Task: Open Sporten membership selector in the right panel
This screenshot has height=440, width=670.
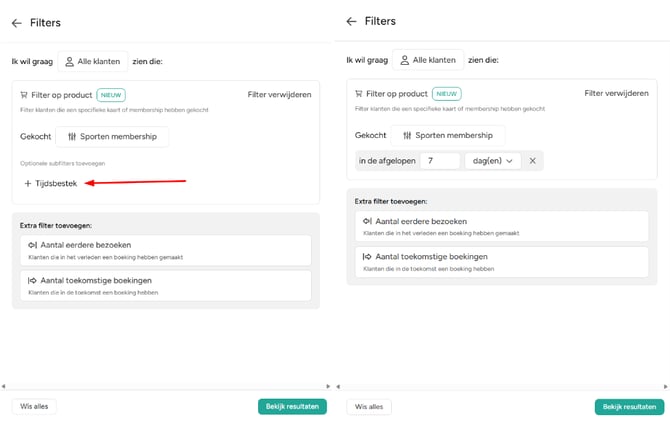Action: tap(448, 135)
